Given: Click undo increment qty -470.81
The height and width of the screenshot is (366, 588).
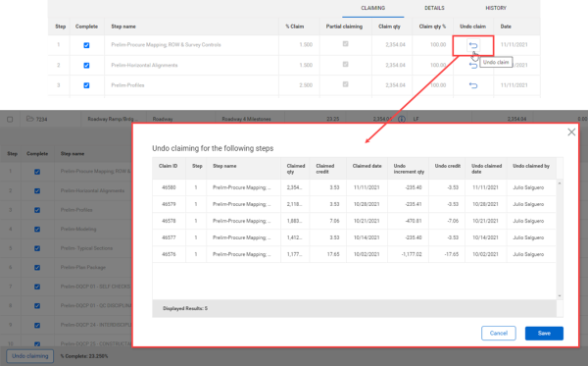Looking at the screenshot, I should [x=414, y=221].
